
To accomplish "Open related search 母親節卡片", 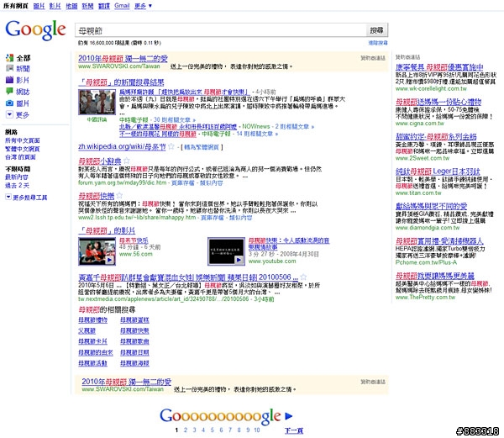I will pyautogui.click(x=92, y=341).
